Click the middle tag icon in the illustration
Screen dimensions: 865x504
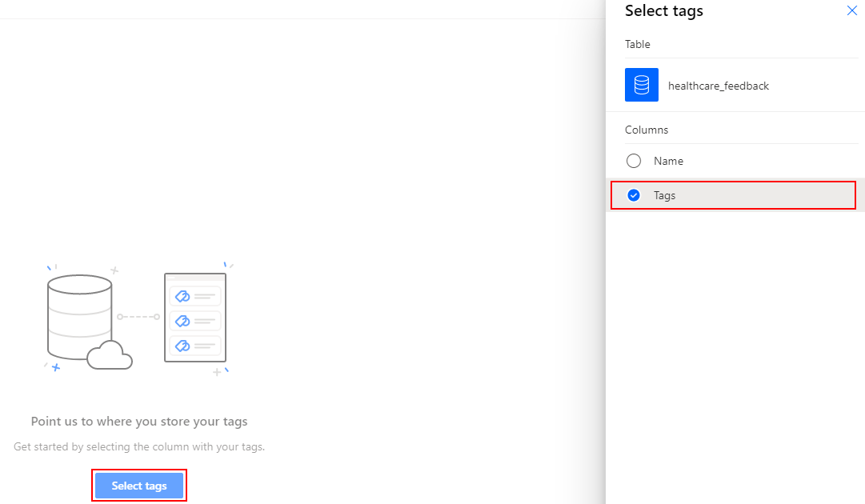click(x=182, y=321)
